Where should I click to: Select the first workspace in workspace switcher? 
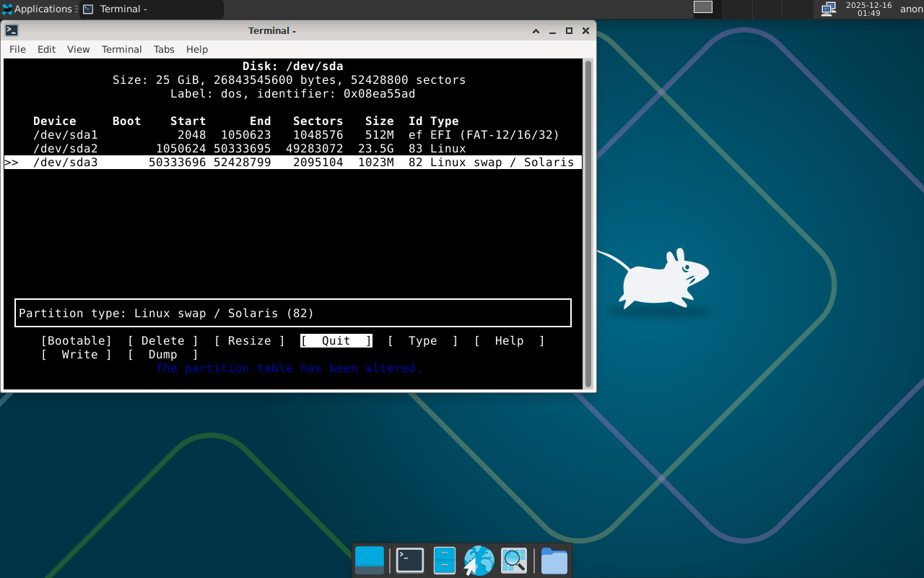click(702, 7)
